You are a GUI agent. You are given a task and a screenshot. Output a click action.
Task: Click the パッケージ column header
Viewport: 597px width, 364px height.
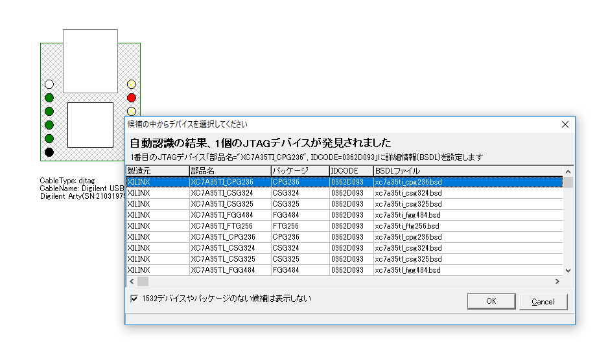pos(299,170)
